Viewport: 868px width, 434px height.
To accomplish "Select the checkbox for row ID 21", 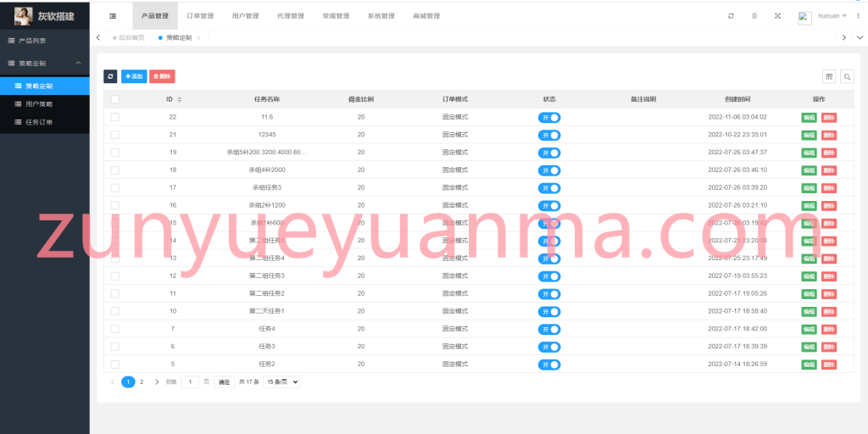I will 114,135.
